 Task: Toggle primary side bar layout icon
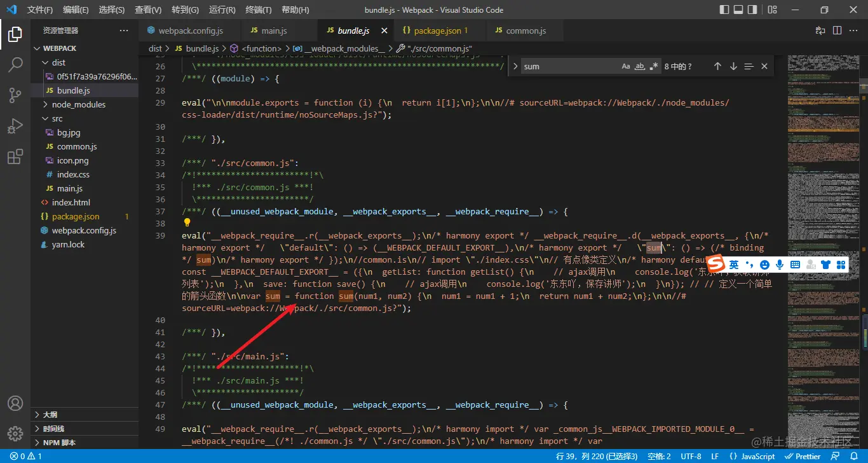click(x=724, y=10)
